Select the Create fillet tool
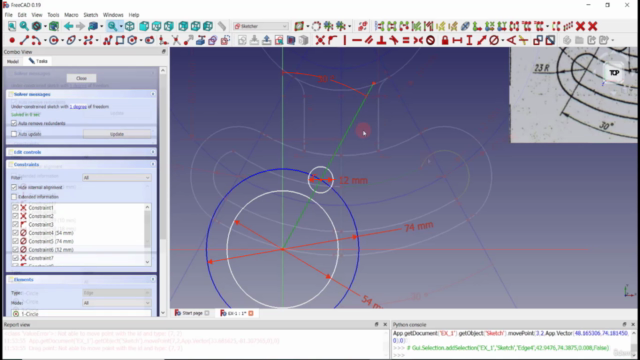640x360 pixels. tap(163, 40)
